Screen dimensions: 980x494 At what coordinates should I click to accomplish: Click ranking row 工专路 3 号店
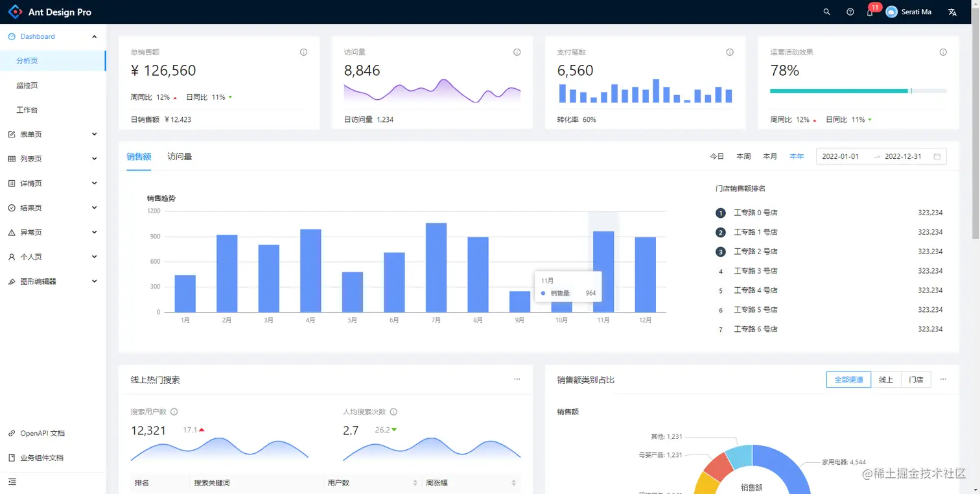coord(829,271)
